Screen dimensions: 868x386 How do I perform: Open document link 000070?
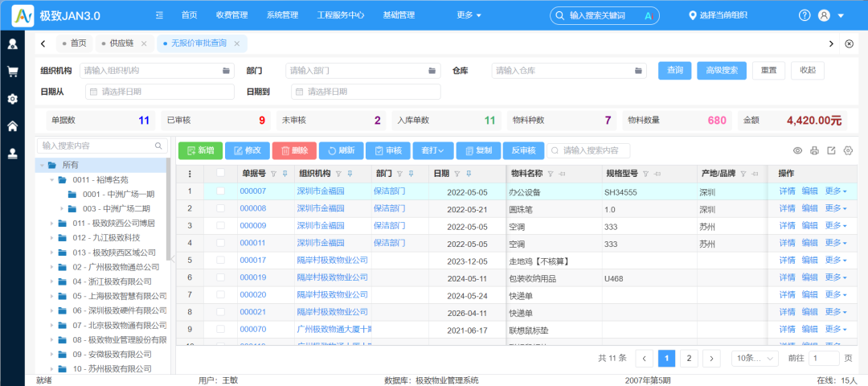253,329
